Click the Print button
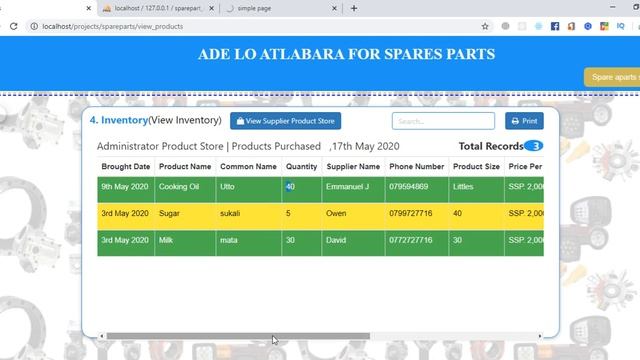Viewport: 640px width, 360px height. pos(524,121)
